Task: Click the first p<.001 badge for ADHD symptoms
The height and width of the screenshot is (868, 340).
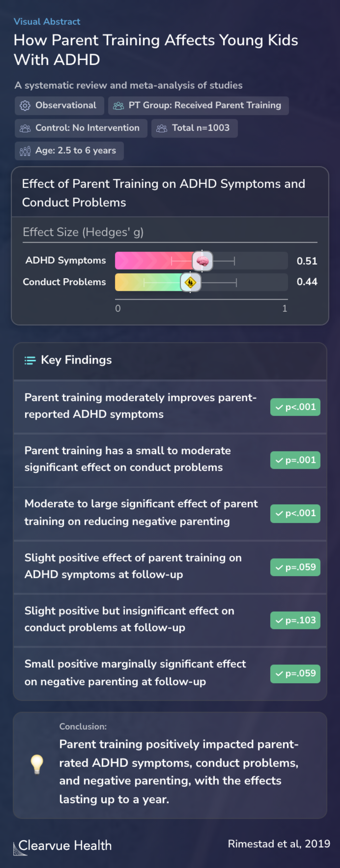Action: pyautogui.click(x=295, y=407)
